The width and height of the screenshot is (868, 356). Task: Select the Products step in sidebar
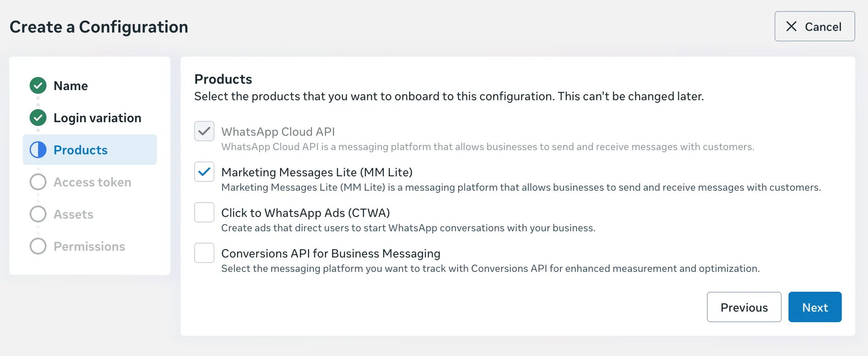pos(81,150)
